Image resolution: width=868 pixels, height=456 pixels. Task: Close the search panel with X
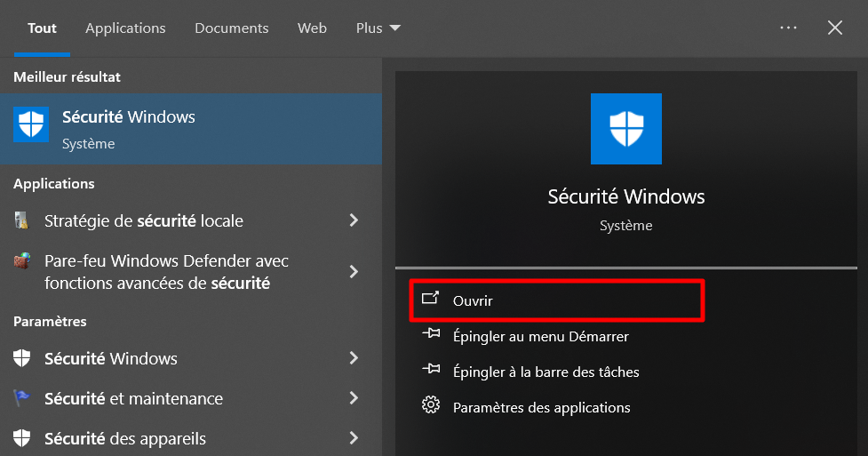835,28
